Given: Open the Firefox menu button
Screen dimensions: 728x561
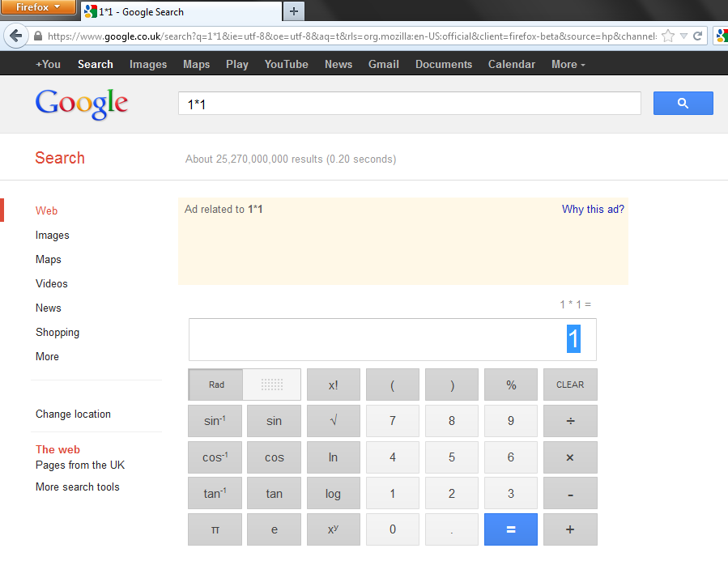Looking at the screenshot, I should [38, 7].
